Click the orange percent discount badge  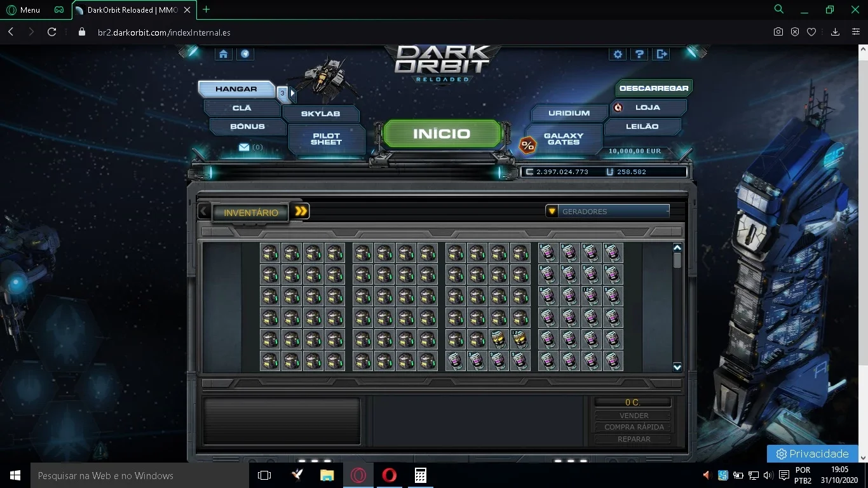[x=527, y=145]
